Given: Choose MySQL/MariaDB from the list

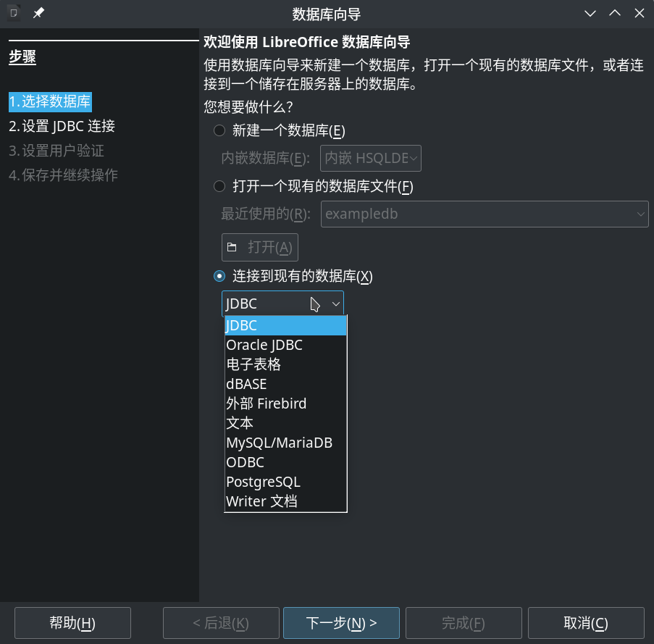Looking at the screenshot, I should click(x=285, y=443).
